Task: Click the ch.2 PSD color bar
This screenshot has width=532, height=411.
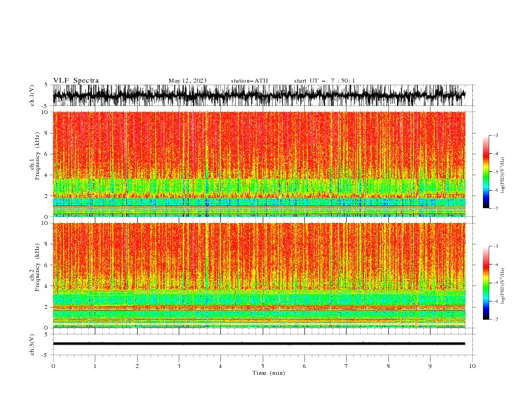Action: 486,283
